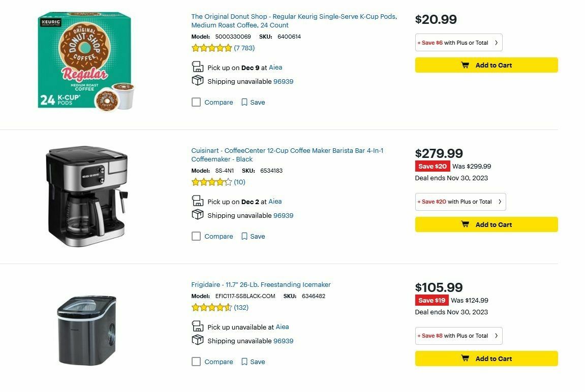This screenshot has width=585, height=392.
Task: Expand the Save $20 with Plus offer
Action: pyautogui.click(x=460, y=202)
